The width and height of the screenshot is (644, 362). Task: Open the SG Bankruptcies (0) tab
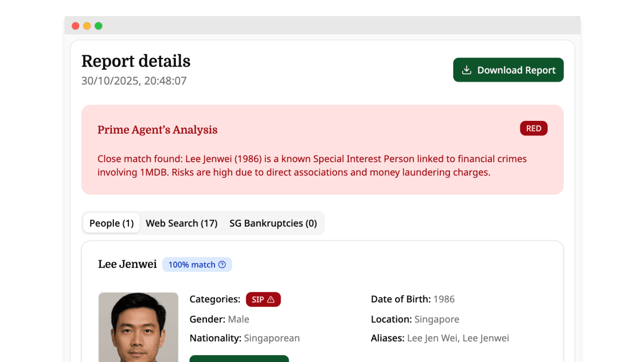pos(273,223)
